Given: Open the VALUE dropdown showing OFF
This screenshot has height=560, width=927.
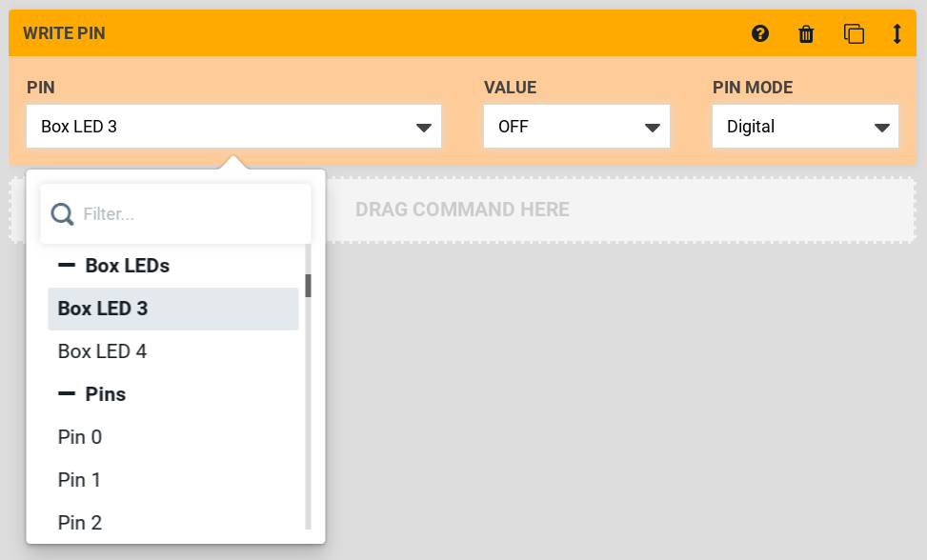Looking at the screenshot, I should (576, 127).
